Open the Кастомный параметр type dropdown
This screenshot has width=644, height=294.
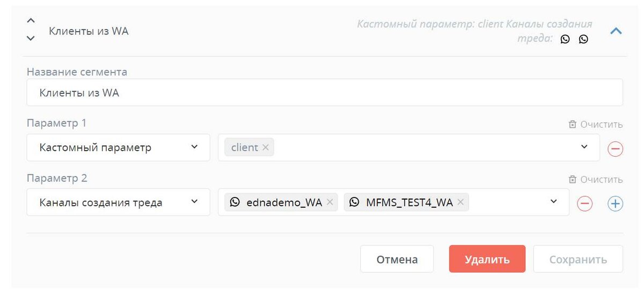coord(118,148)
